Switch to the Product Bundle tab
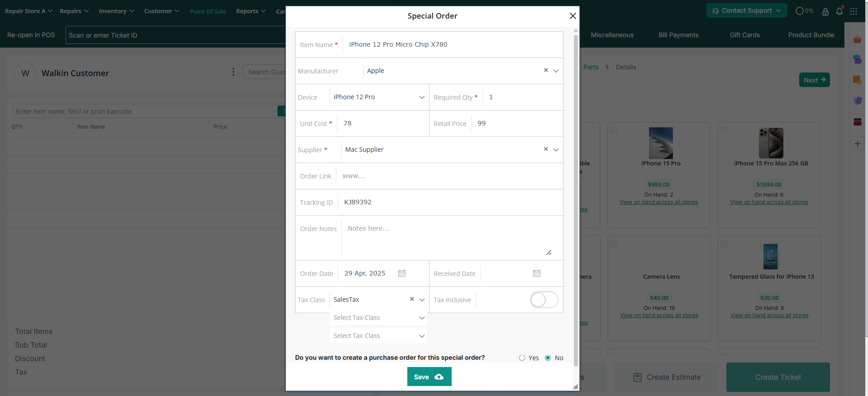 tap(811, 35)
